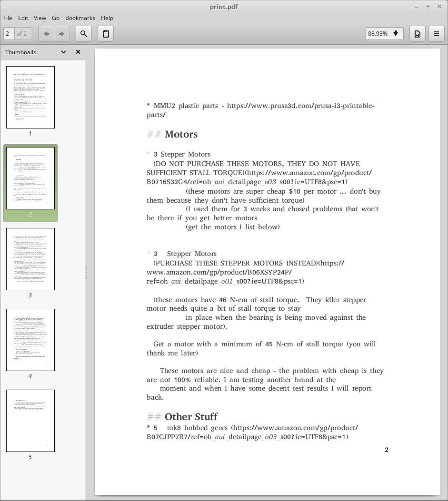The width and height of the screenshot is (448, 501).
Task: Click the page number input field
Action: click(x=9, y=34)
